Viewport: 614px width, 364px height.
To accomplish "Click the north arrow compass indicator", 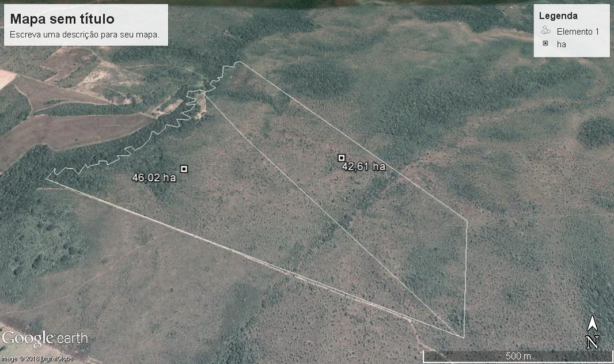I will pyautogui.click(x=592, y=332).
